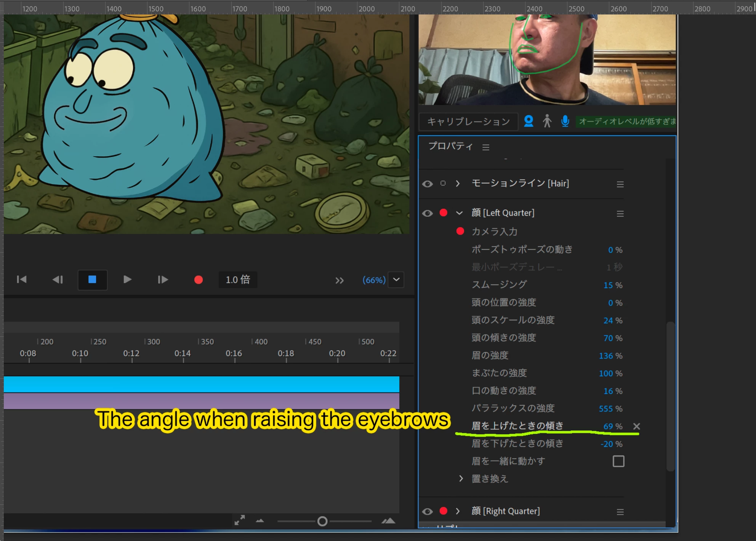Toggle the カメラ入力 red arm dot
This screenshot has height=541, width=756.
[x=460, y=231]
